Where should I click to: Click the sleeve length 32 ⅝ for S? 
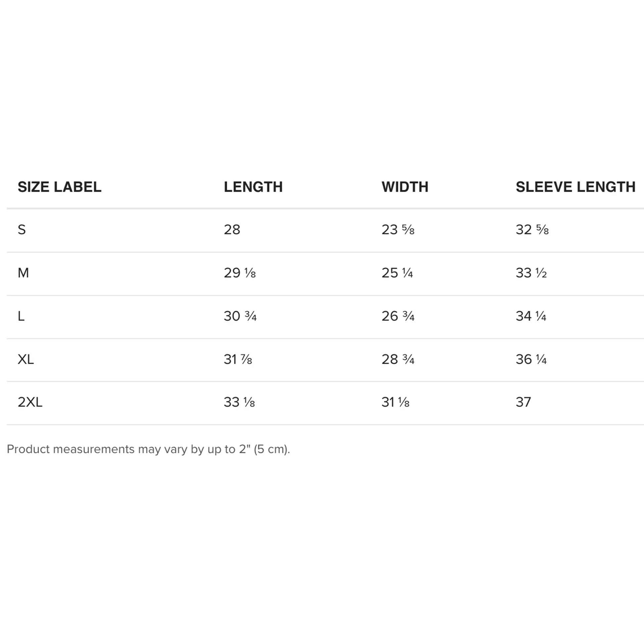click(532, 230)
